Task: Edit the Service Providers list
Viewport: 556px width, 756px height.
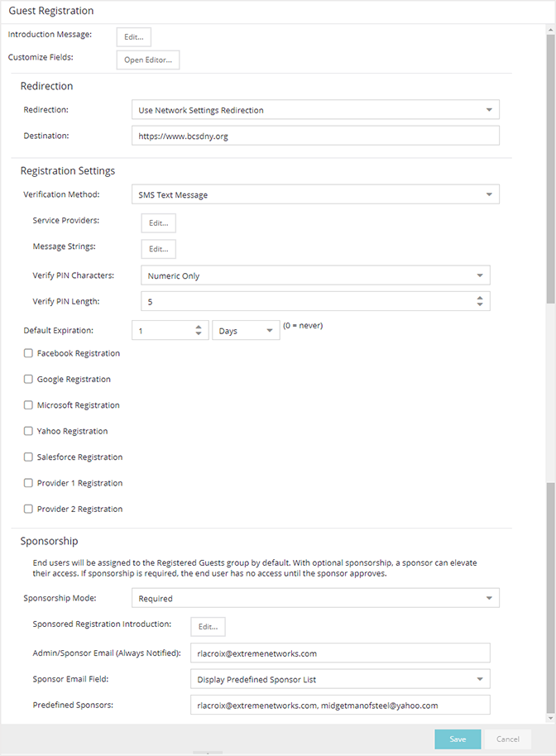Action: coord(158,222)
